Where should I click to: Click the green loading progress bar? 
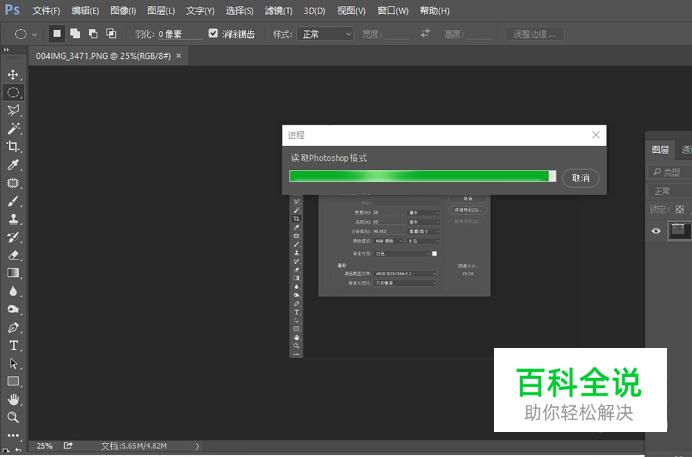coord(422,176)
